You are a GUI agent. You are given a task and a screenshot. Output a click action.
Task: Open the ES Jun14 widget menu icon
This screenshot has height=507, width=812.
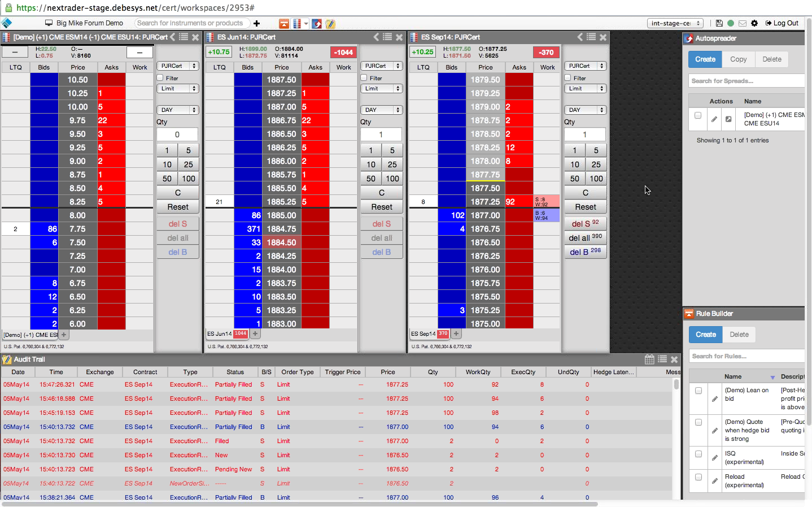click(x=387, y=37)
